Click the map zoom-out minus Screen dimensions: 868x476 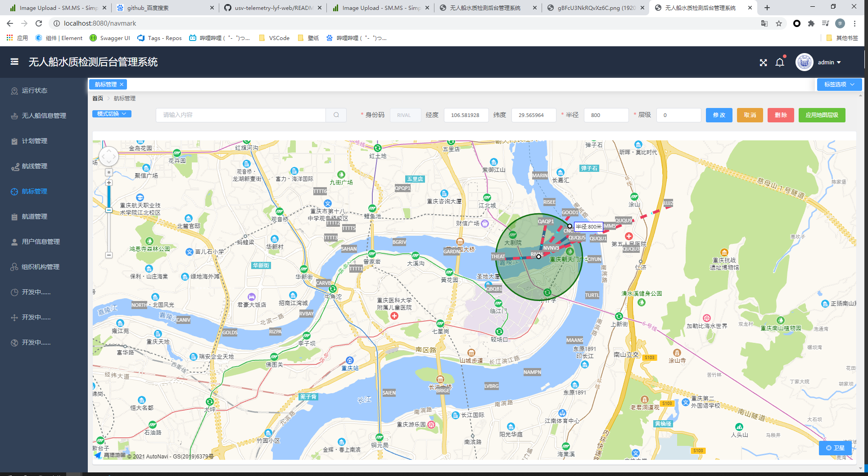click(x=109, y=255)
